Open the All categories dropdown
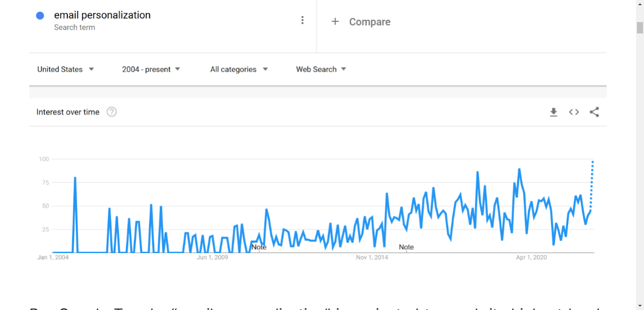Viewport: 644px width, 310px height. [234, 69]
